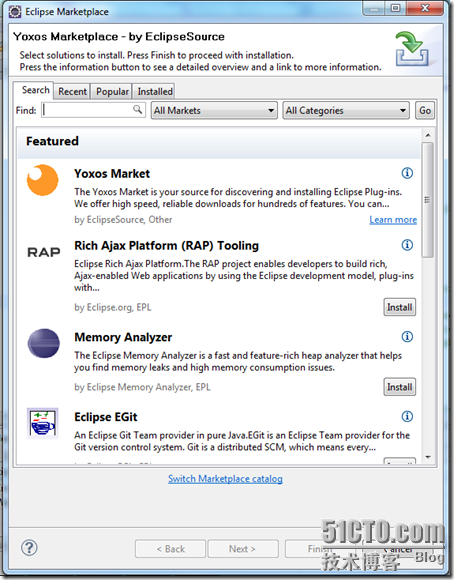
Task: Click the search magnifier icon in Find
Action: pyautogui.click(x=137, y=109)
